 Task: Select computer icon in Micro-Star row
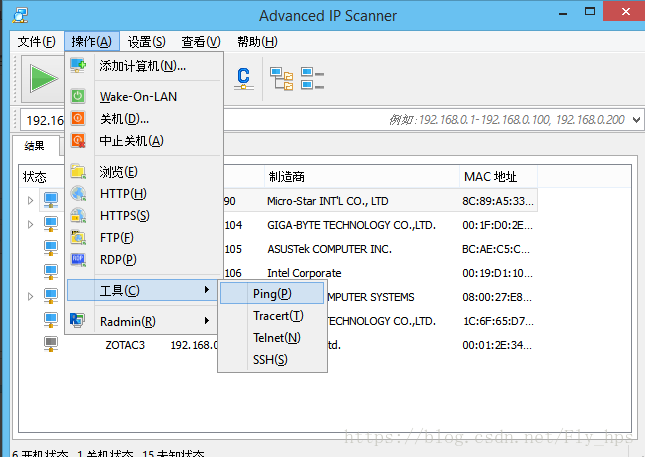pos(51,200)
